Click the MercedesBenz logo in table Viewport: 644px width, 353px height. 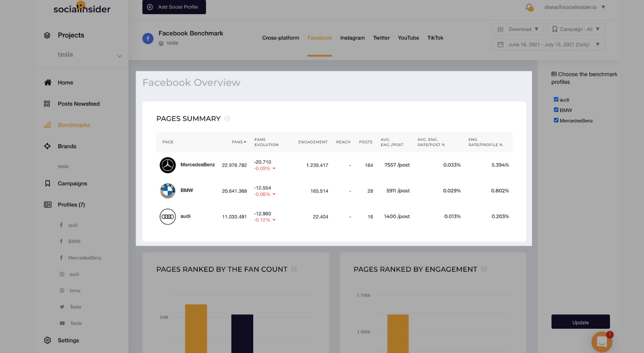(168, 165)
